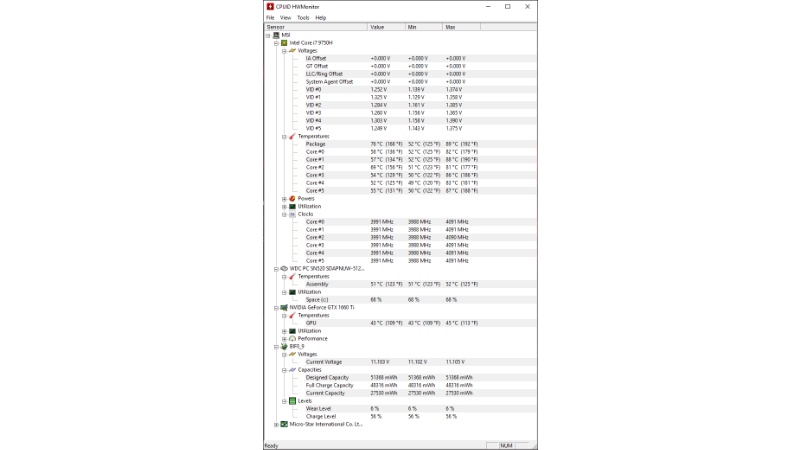The width and height of the screenshot is (800, 450).
Task: Click the Voltages icon under Intel Core i7
Action: 292,51
